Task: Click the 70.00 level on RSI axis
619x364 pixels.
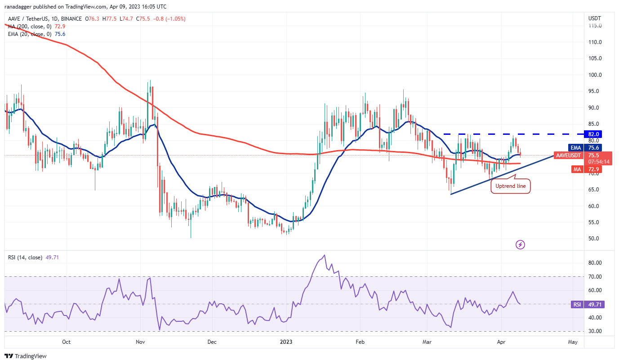Action: coord(595,277)
